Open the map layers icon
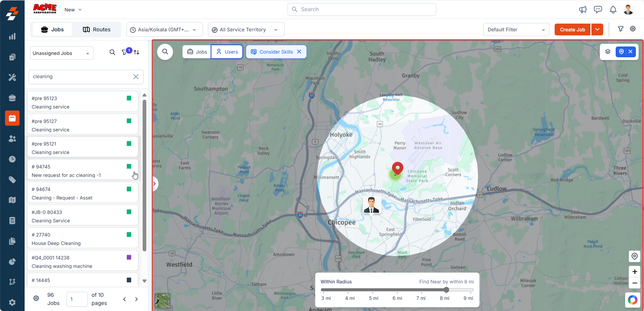644x311 pixels. pyautogui.click(x=608, y=52)
